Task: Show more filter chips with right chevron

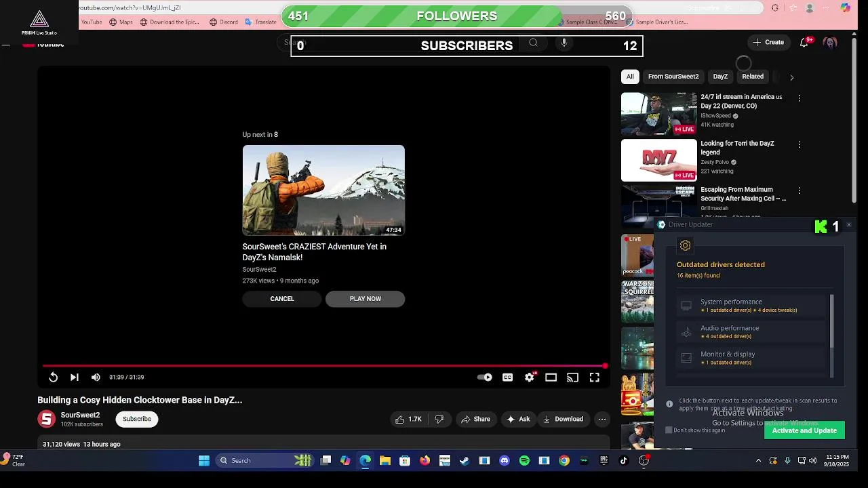Action: click(x=791, y=77)
